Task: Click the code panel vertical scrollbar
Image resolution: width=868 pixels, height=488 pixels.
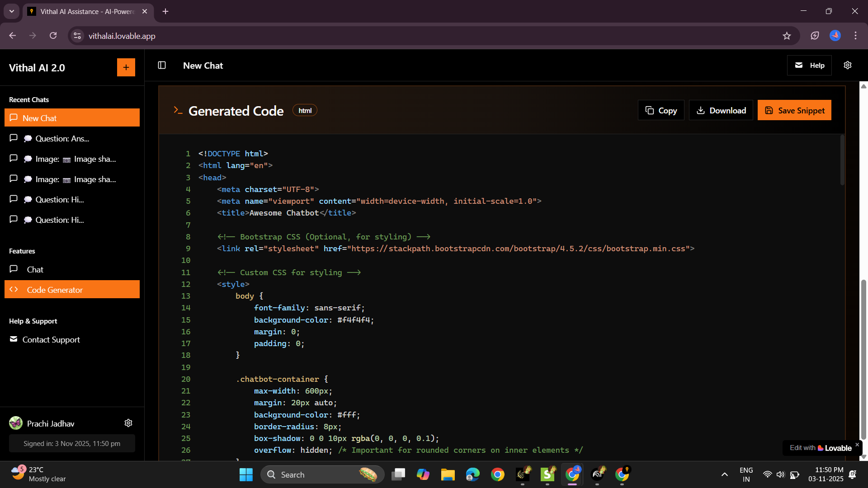Action: pyautogui.click(x=842, y=160)
